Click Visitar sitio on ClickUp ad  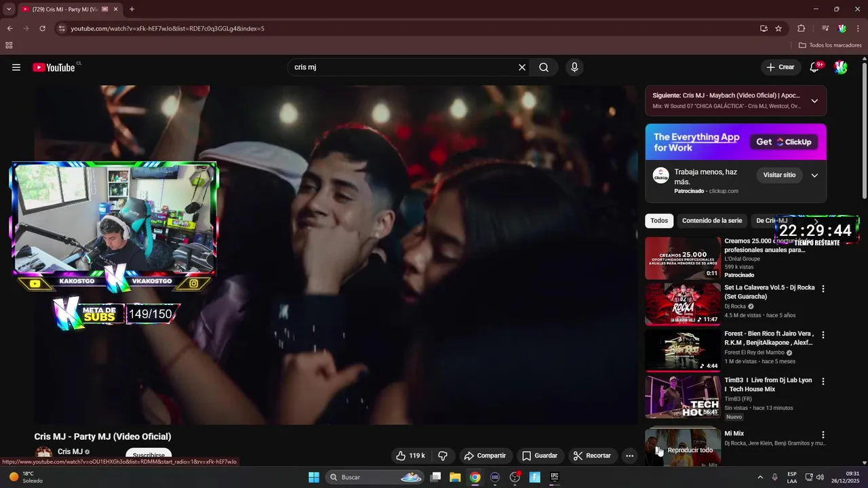[x=779, y=175]
